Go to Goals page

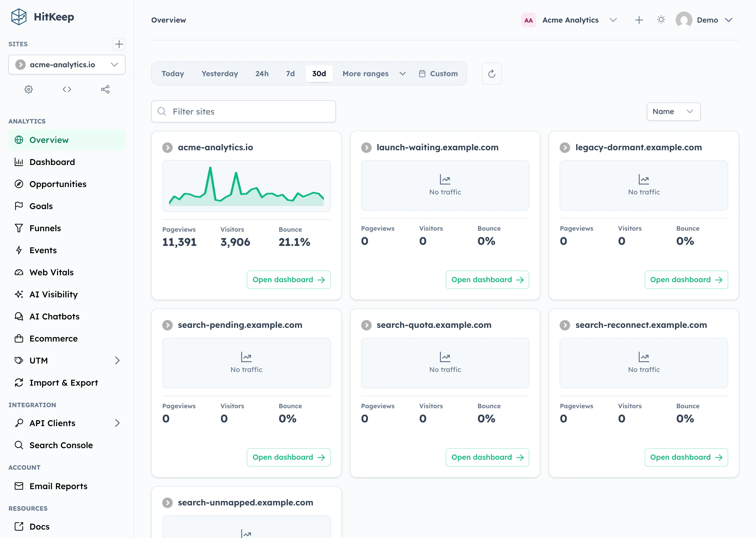coord(67,206)
